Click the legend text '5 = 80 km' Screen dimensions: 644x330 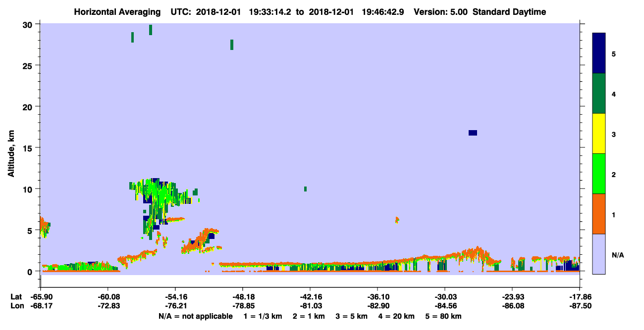tap(444, 316)
